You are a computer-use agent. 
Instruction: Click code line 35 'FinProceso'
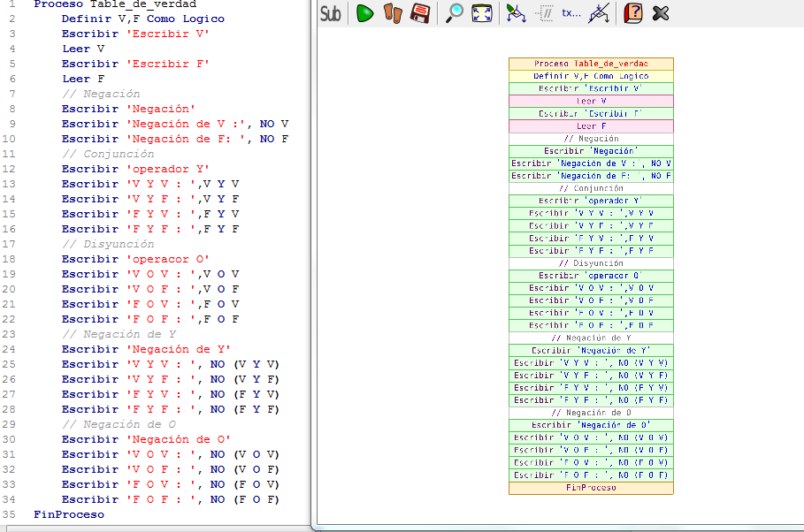point(69,514)
